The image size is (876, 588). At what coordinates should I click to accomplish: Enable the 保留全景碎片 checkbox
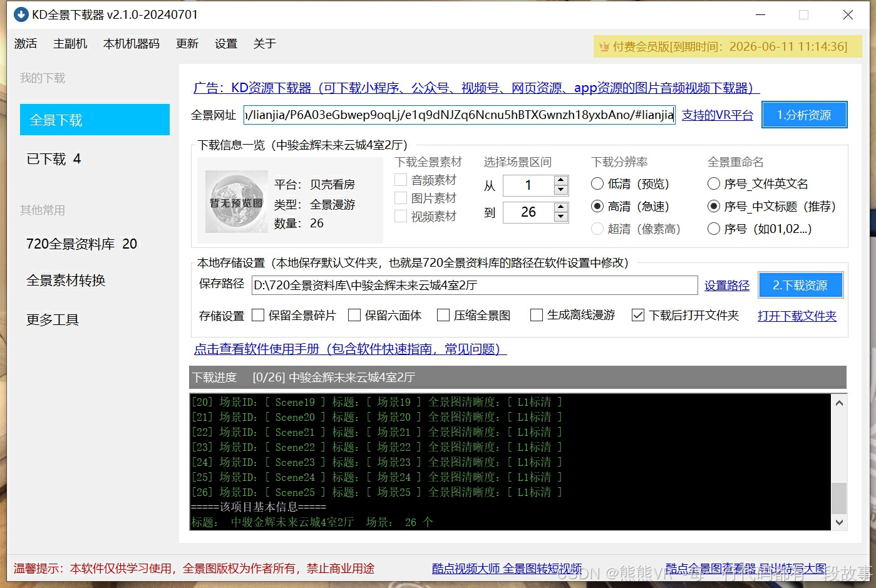click(258, 316)
